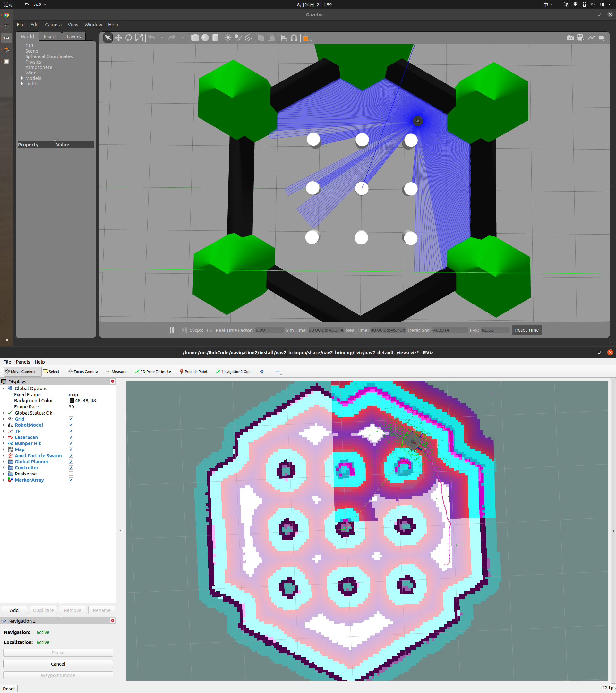Click the screenshot camera icon in Gazebo

(570, 38)
